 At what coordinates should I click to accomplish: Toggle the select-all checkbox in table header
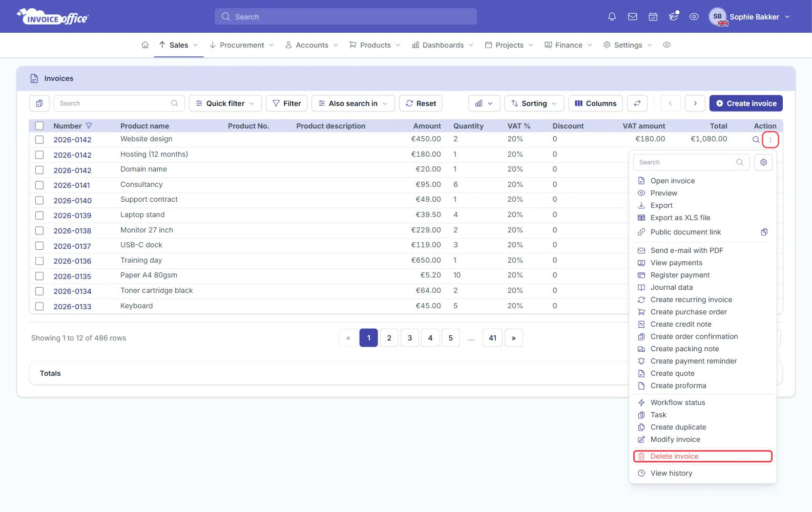pyautogui.click(x=39, y=126)
